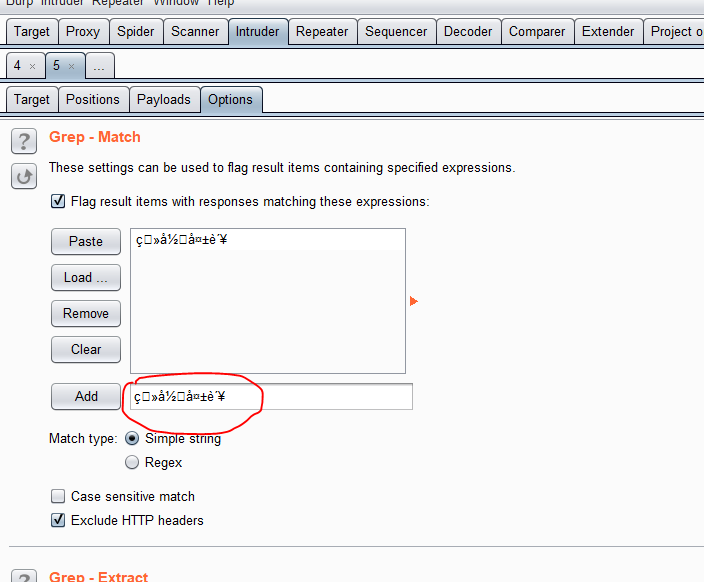
Task: Click the Paste button
Action: click(86, 241)
